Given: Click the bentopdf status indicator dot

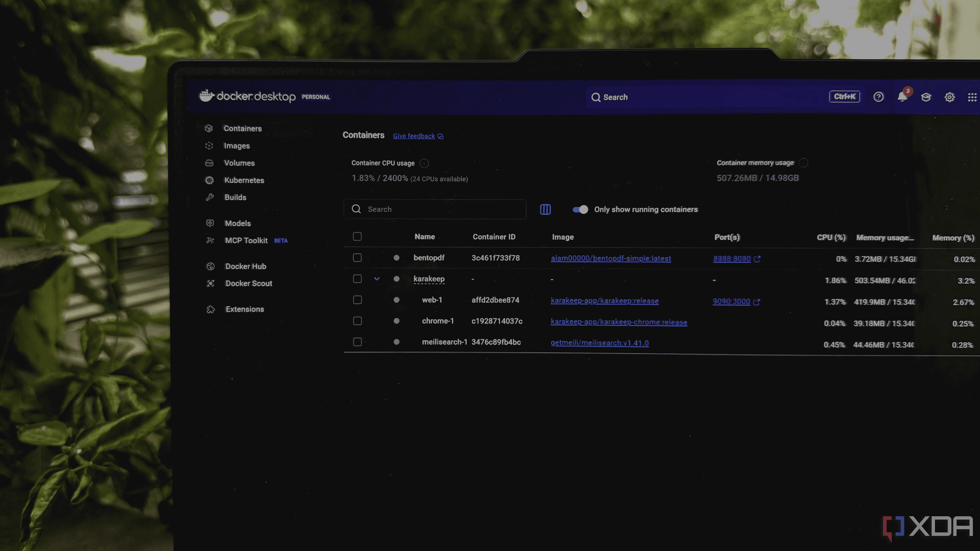Looking at the screenshot, I should [396, 258].
